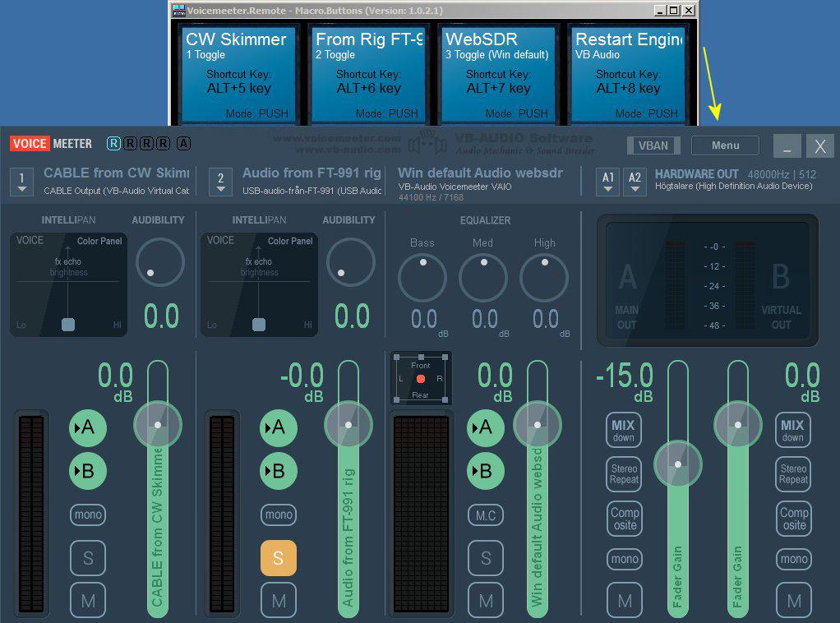The image size is (840, 623).
Task: Click the Intellipan Color Panel handle for input 2
Action: [259, 325]
